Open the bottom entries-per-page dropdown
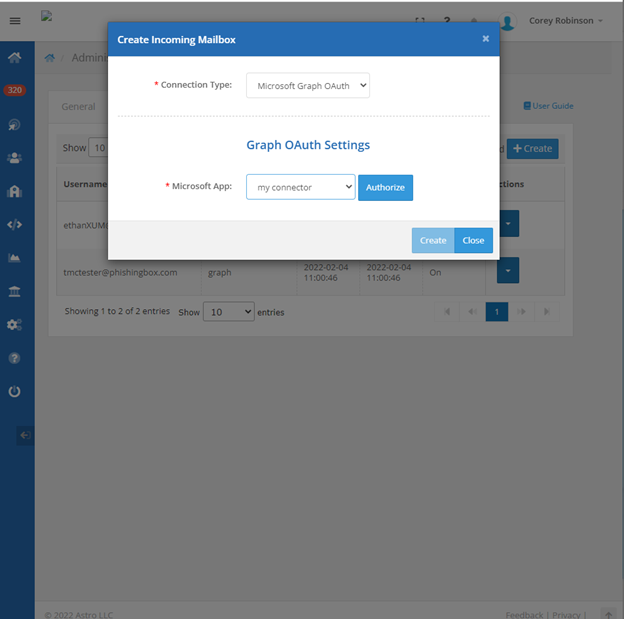This screenshot has width=624, height=619. (x=229, y=312)
